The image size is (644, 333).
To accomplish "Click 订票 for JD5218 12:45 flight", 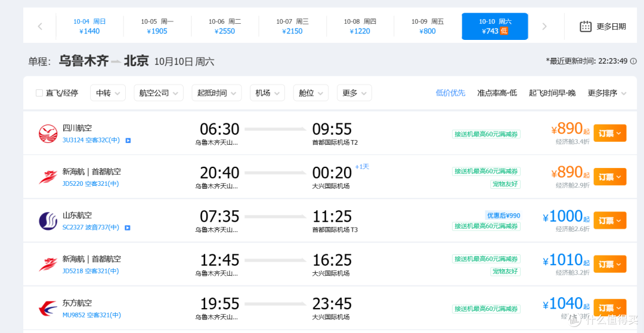I will coord(610,264).
